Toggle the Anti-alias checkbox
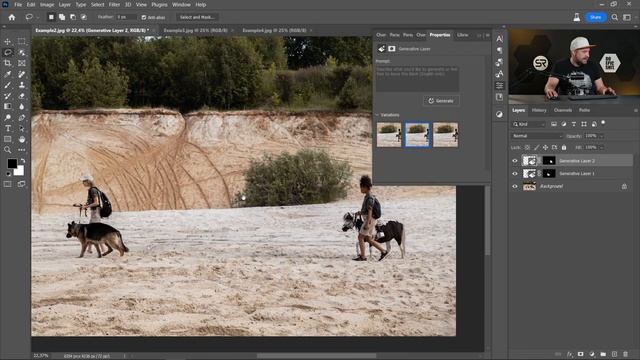This screenshot has width=640, height=360. coord(144,17)
